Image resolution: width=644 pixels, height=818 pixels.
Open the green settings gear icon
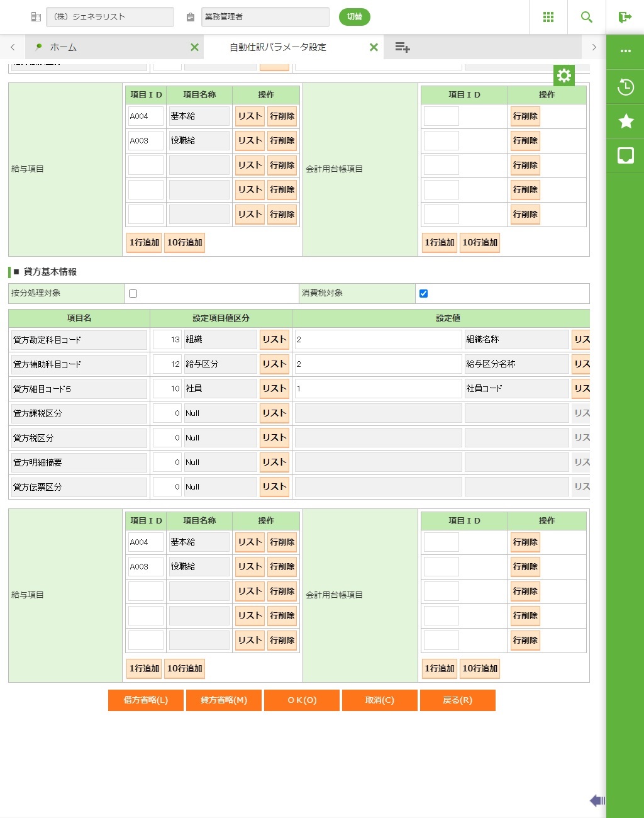pos(564,76)
